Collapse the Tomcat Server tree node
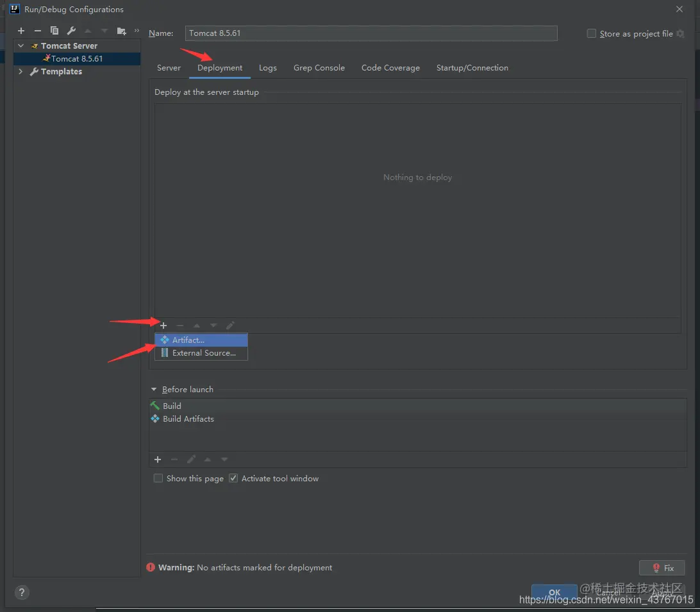Screen dimensions: 700x612 pos(21,45)
